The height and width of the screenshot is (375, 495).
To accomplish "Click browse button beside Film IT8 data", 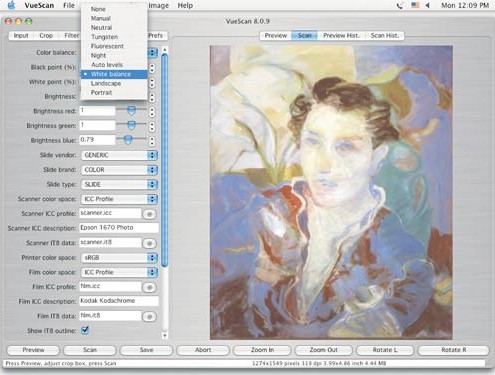I will pos(149,316).
